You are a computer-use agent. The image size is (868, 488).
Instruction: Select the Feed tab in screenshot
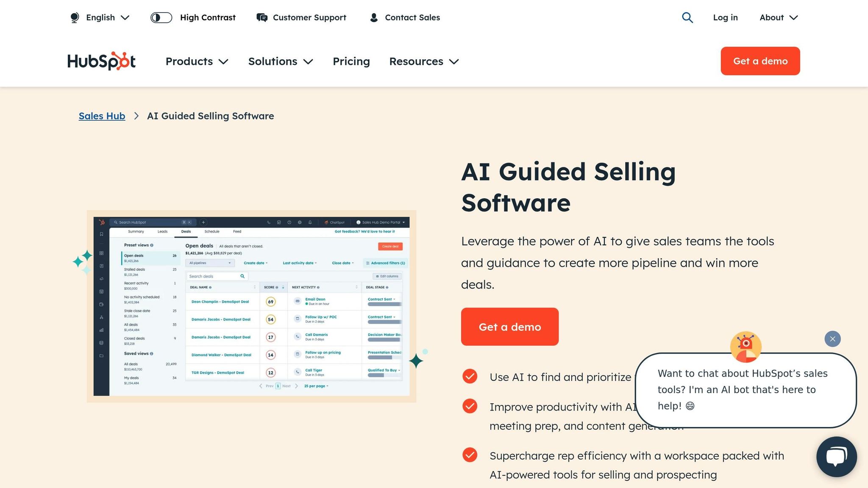click(237, 232)
